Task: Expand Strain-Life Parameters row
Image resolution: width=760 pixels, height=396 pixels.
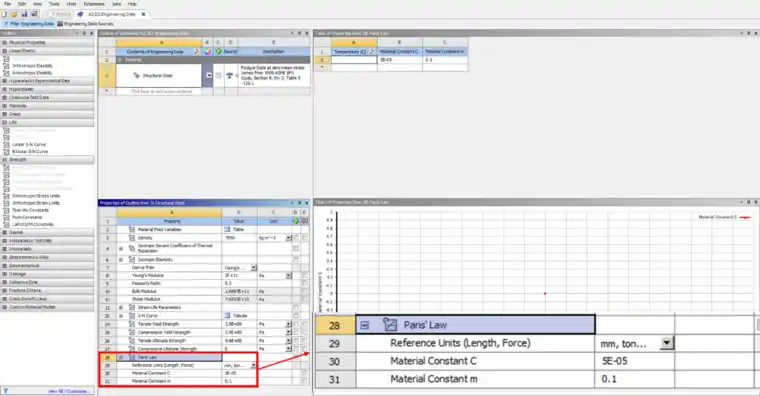Action: [121, 307]
